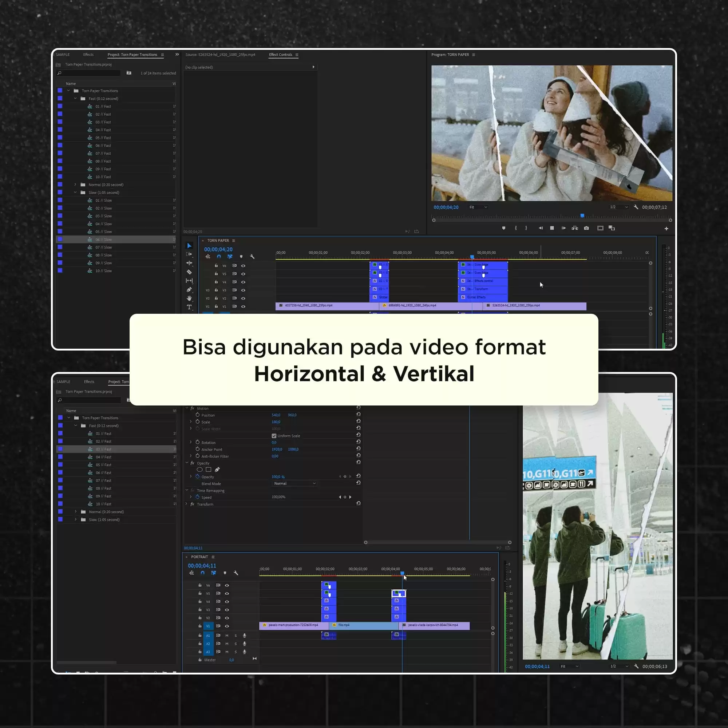Open the Blend Mode Normal dropdown
This screenshot has width=728, height=728.
tap(294, 483)
